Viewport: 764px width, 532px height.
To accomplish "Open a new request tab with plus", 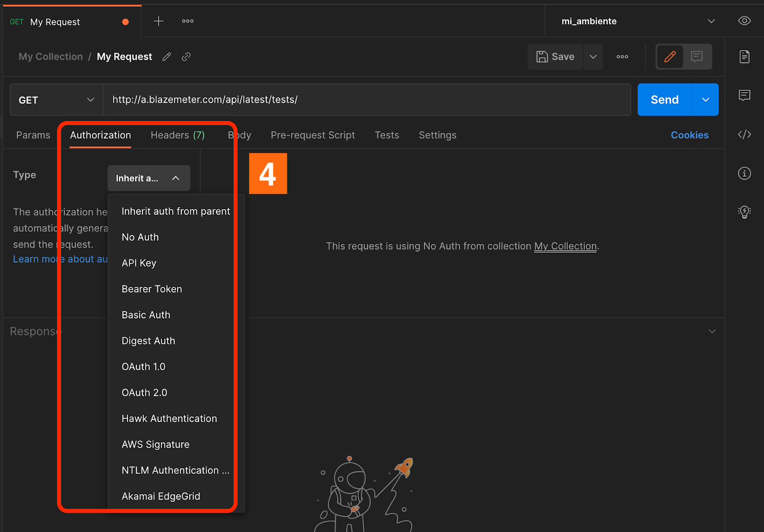I will click(159, 21).
